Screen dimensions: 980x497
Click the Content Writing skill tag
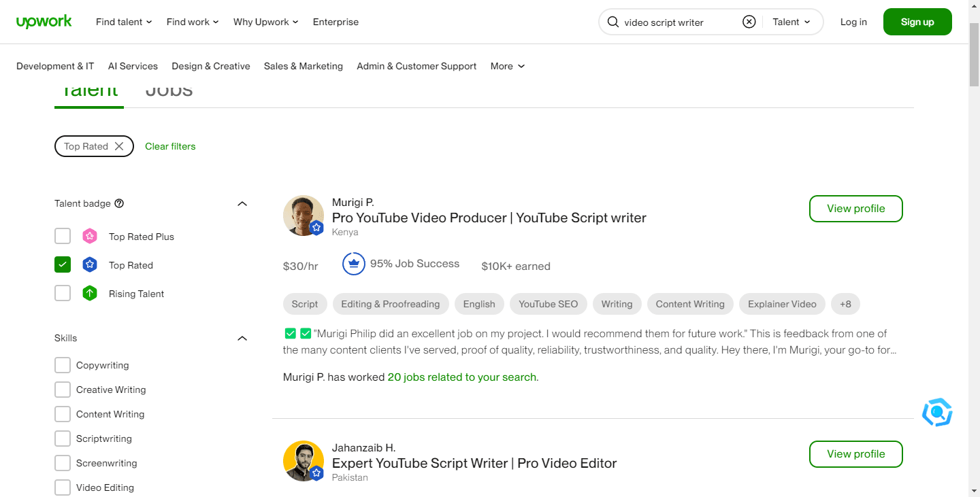click(x=690, y=304)
